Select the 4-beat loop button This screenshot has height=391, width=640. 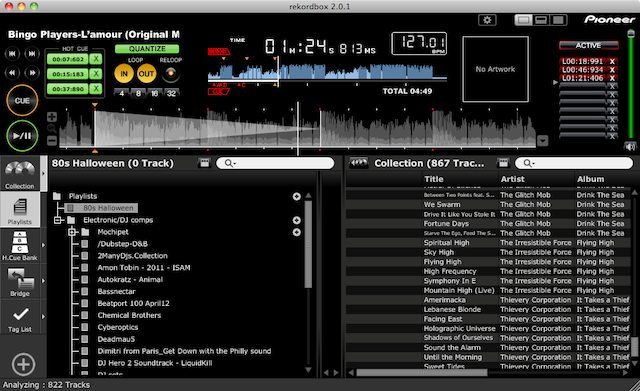click(x=122, y=93)
